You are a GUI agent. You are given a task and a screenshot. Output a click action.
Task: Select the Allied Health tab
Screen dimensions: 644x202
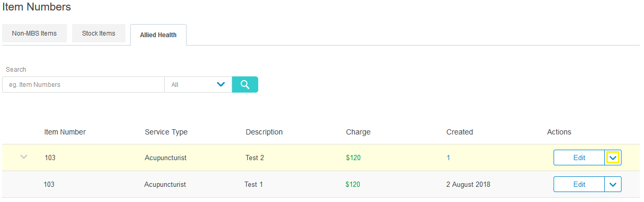pyautogui.click(x=158, y=35)
